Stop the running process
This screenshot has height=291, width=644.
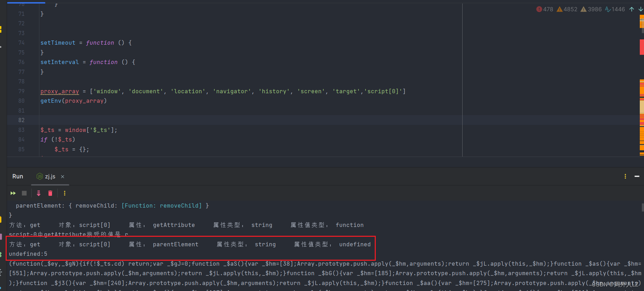(24, 193)
